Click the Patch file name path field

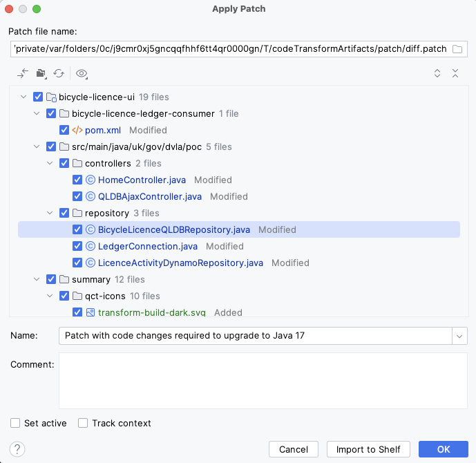point(229,50)
